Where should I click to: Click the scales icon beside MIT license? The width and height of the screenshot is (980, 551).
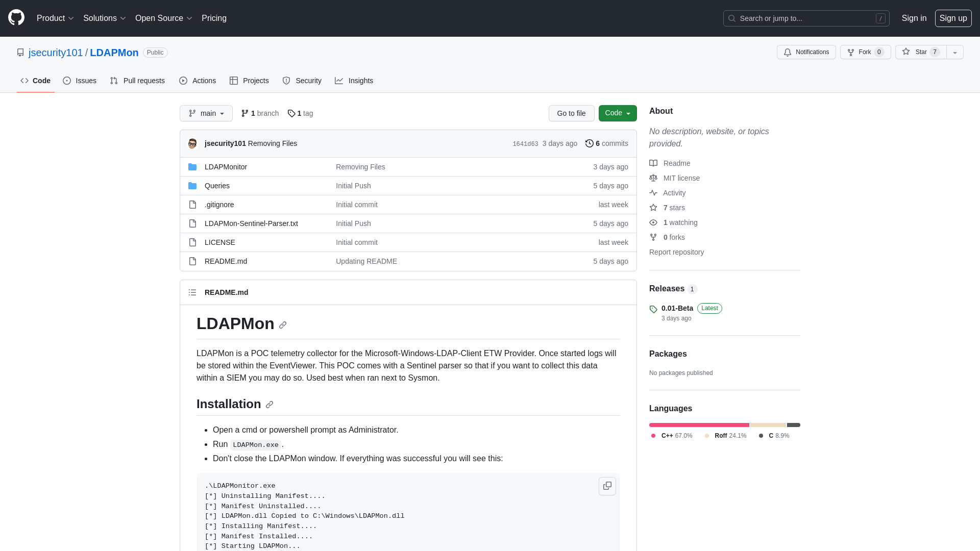(653, 178)
